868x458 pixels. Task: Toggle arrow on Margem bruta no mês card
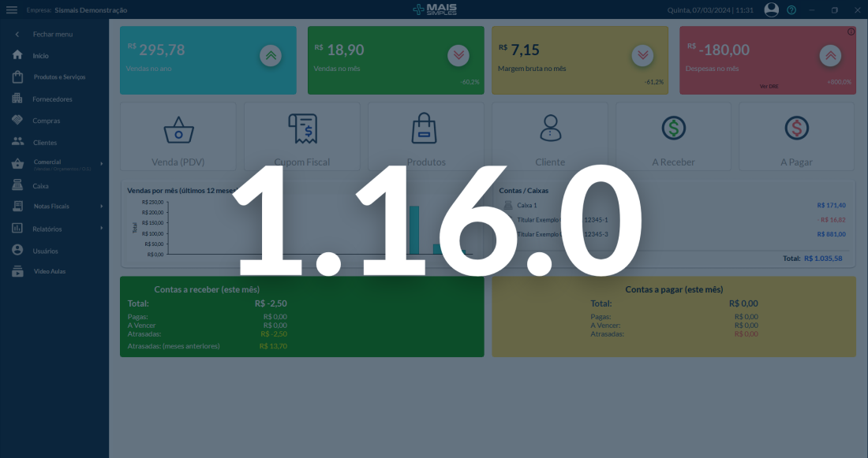(x=642, y=55)
